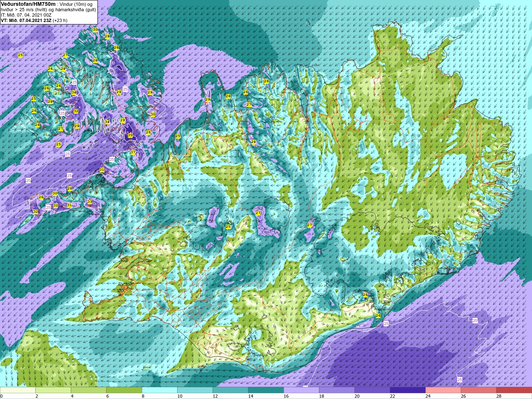Click the yellow gust label reading 37

pyautogui.click(x=133, y=153)
